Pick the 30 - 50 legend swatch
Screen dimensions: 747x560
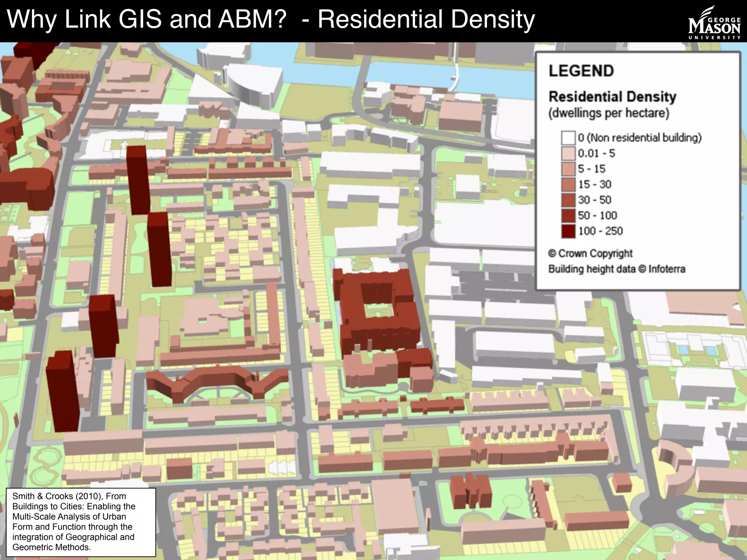click(568, 200)
